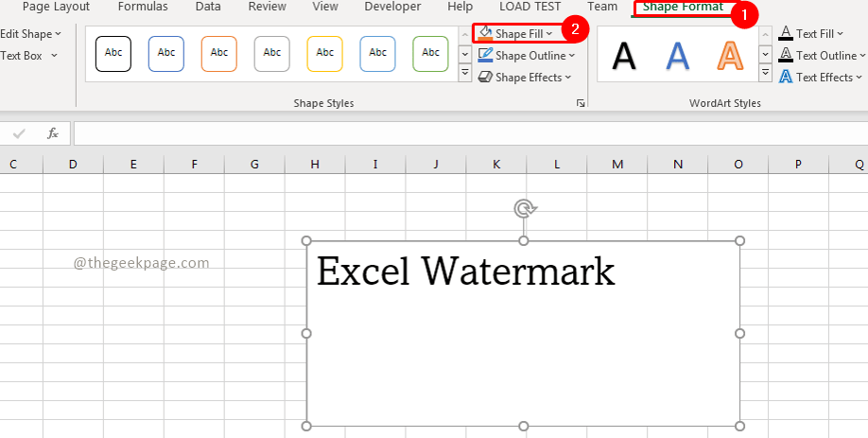Image resolution: width=868 pixels, height=438 pixels.
Task: Open the Edit Shape dropdown
Action: (30, 33)
